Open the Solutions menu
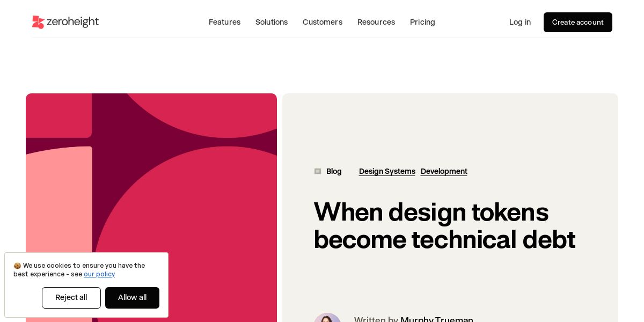Viewport: 644px width, 322px height. click(272, 22)
